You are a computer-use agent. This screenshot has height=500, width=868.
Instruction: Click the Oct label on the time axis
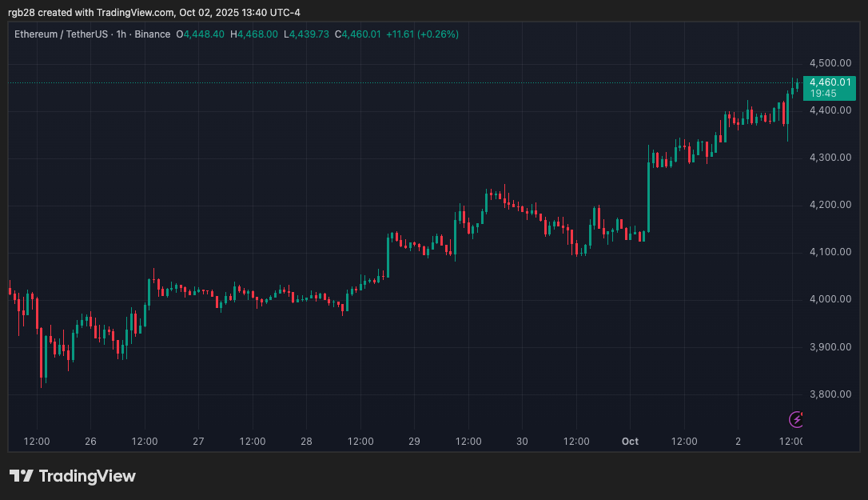click(630, 442)
